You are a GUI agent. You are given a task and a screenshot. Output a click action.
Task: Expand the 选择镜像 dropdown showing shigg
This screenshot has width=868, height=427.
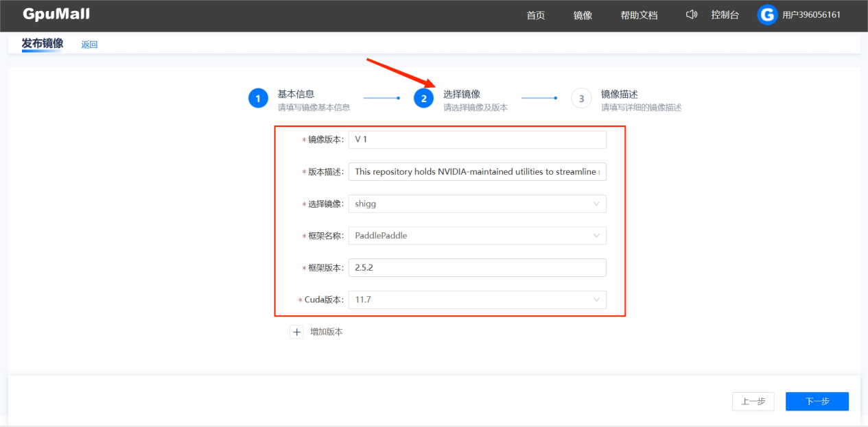click(478, 204)
